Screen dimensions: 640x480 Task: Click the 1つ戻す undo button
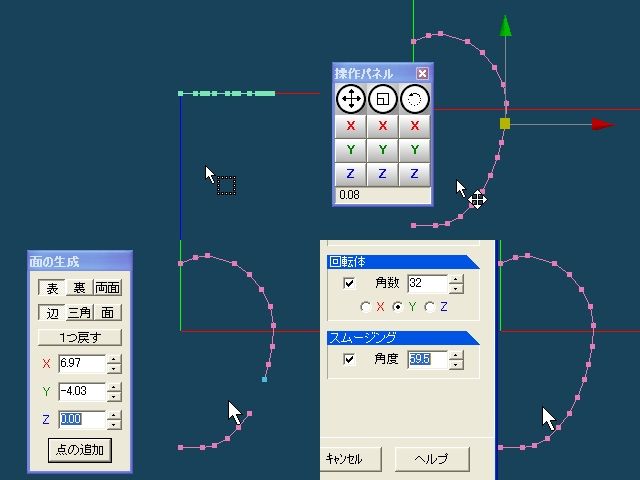(x=80, y=338)
